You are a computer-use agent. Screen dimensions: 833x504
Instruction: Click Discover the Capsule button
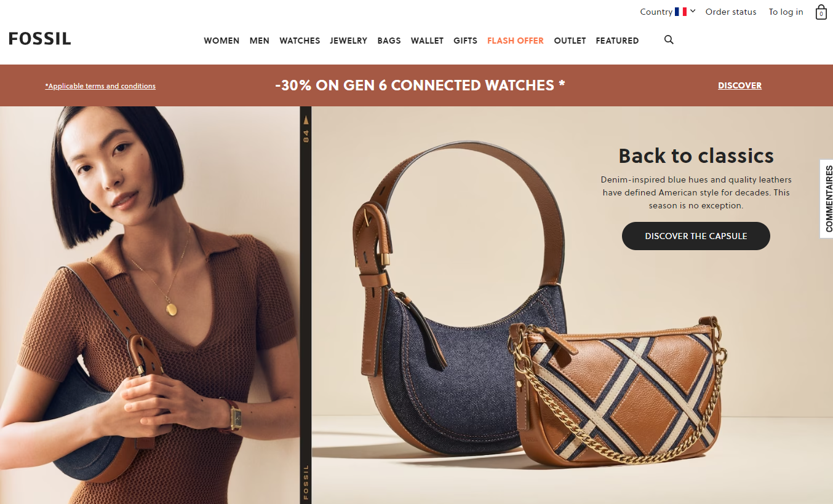coord(696,236)
